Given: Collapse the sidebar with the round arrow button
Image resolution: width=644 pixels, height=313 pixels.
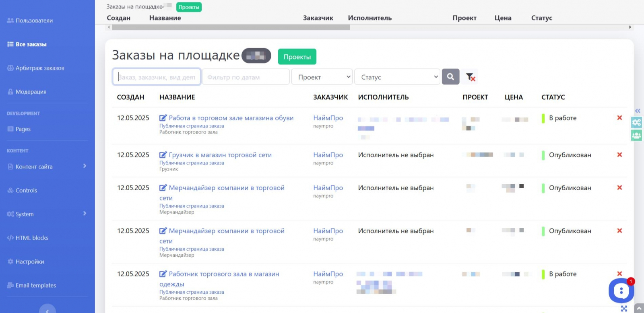Looking at the screenshot, I should click(x=47, y=310).
